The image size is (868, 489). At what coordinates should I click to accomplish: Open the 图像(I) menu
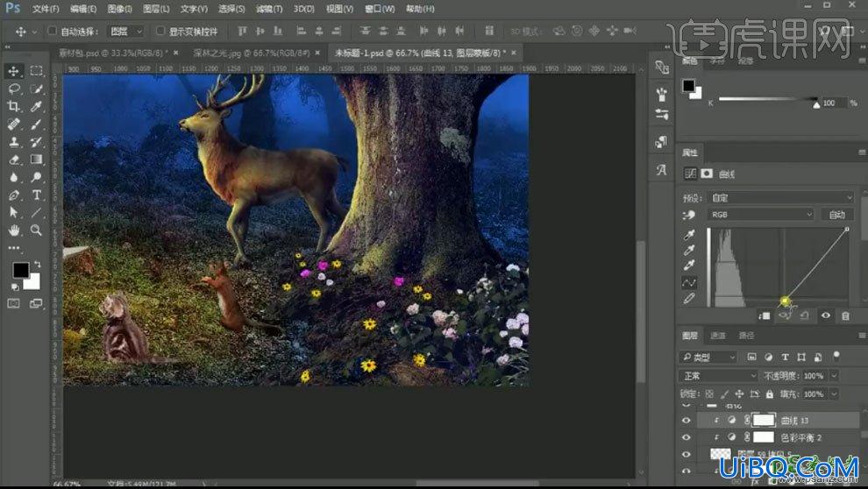(119, 9)
